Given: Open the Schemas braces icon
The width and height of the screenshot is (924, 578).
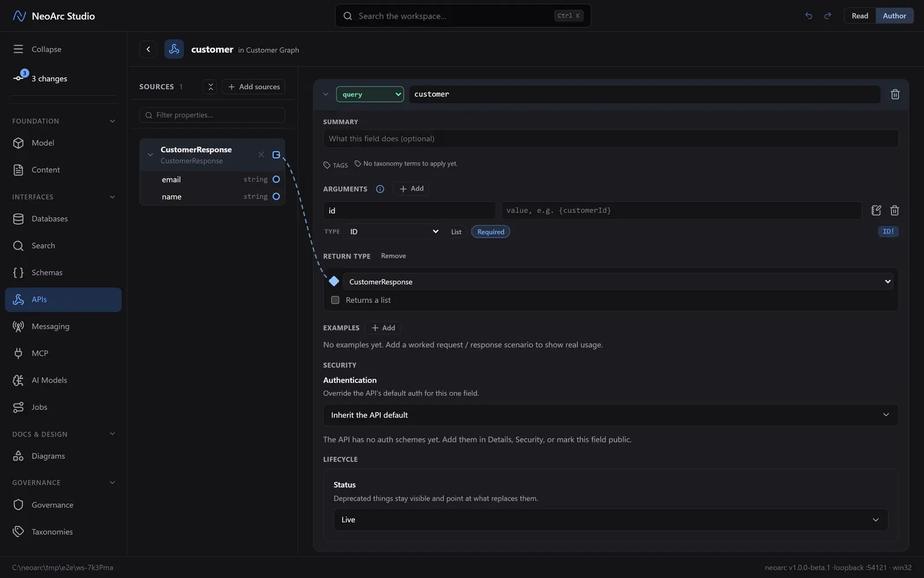Looking at the screenshot, I should click(x=18, y=272).
